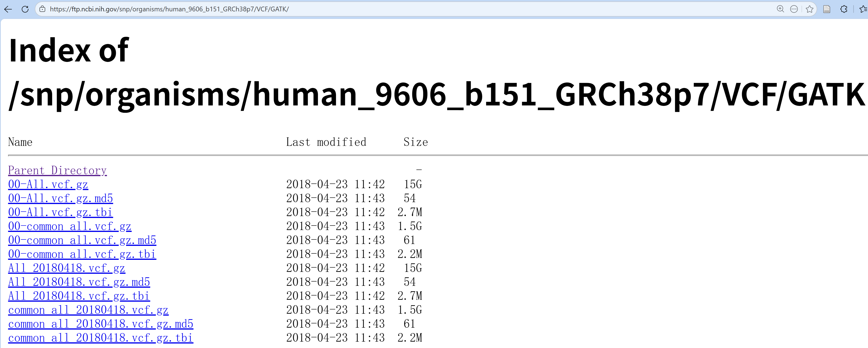Open the Extensions puzzle icon
Screen dimensions: 868x348
click(844, 9)
